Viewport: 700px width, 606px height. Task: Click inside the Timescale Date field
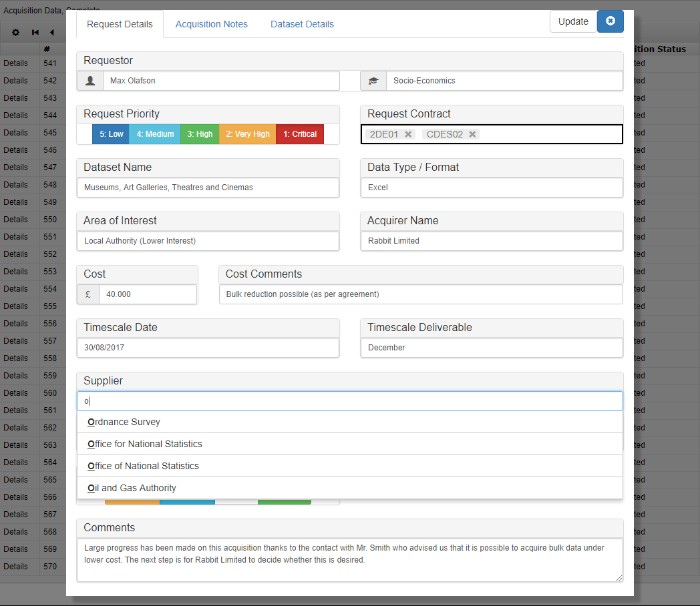[x=208, y=348]
